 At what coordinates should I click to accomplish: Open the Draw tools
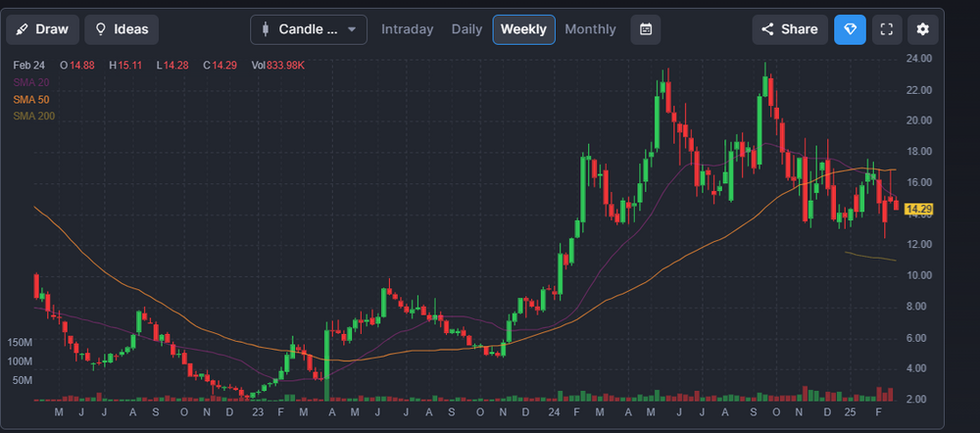(x=42, y=29)
